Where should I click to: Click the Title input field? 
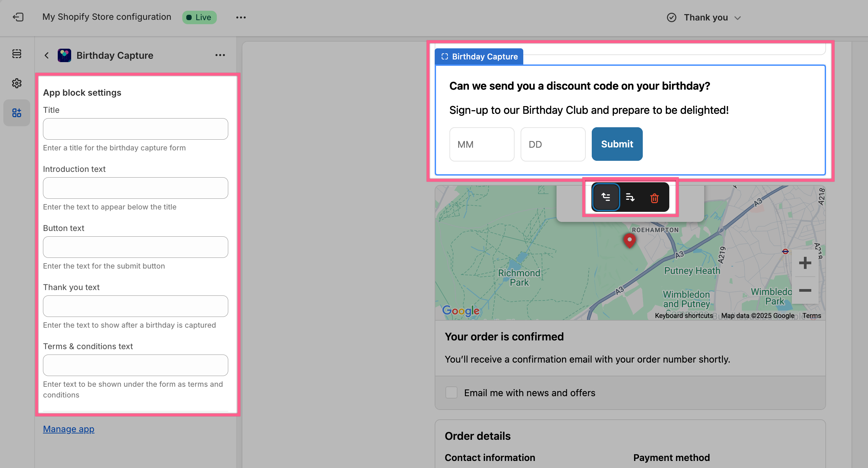[x=136, y=129]
